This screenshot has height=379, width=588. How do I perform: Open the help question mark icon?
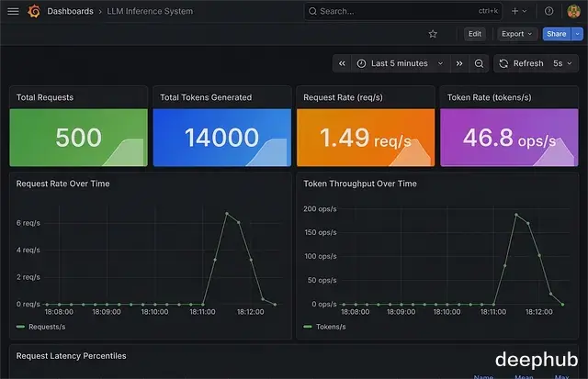549,11
